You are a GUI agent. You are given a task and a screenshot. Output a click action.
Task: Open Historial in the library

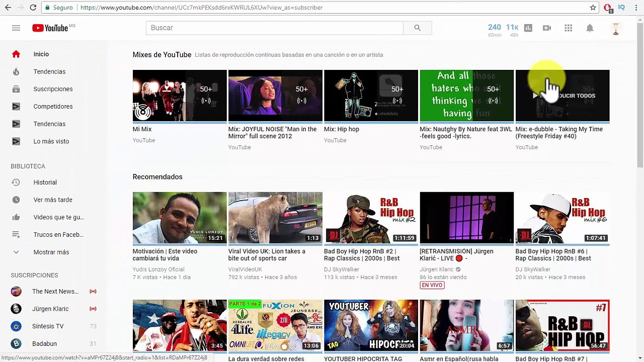(45, 183)
